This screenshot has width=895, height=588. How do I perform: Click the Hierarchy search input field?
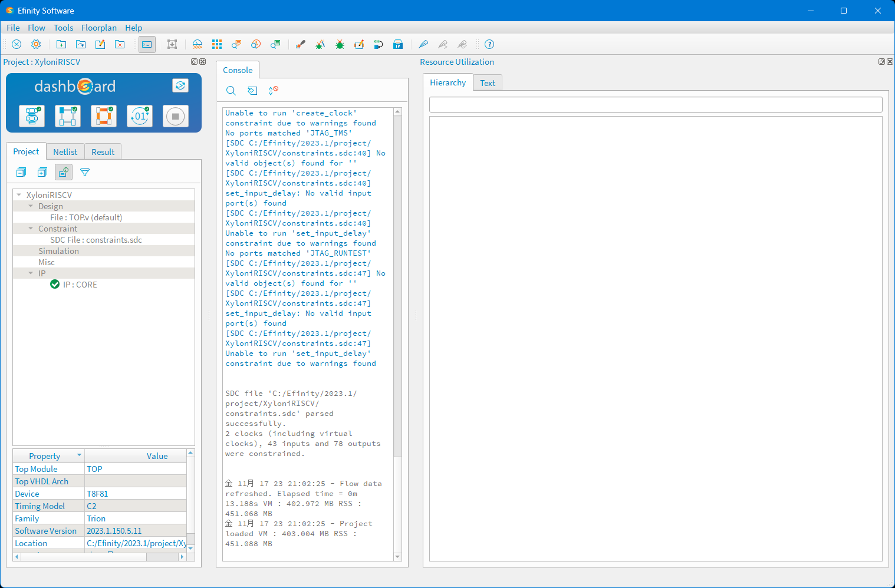click(x=655, y=105)
